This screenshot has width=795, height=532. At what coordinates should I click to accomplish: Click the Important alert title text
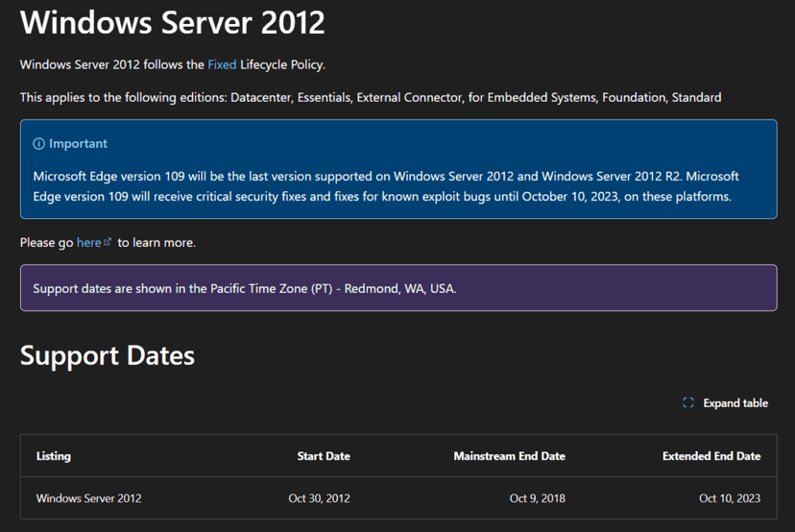(79, 144)
